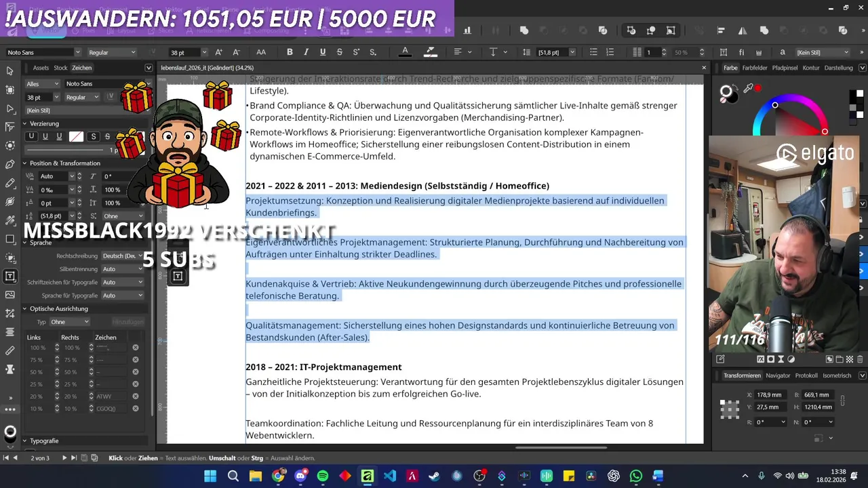Pick color with the eyedropper icon
868x488 pixels.
pyautogui.click(x=748, y=89)
